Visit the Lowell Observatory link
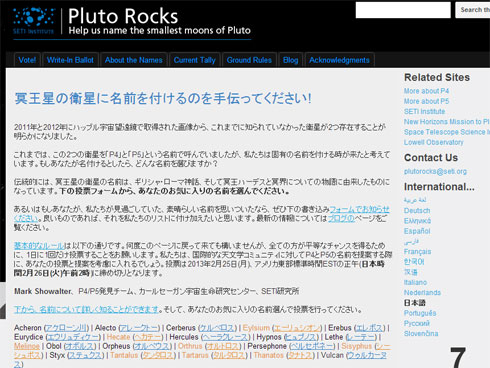 [433, 142]
